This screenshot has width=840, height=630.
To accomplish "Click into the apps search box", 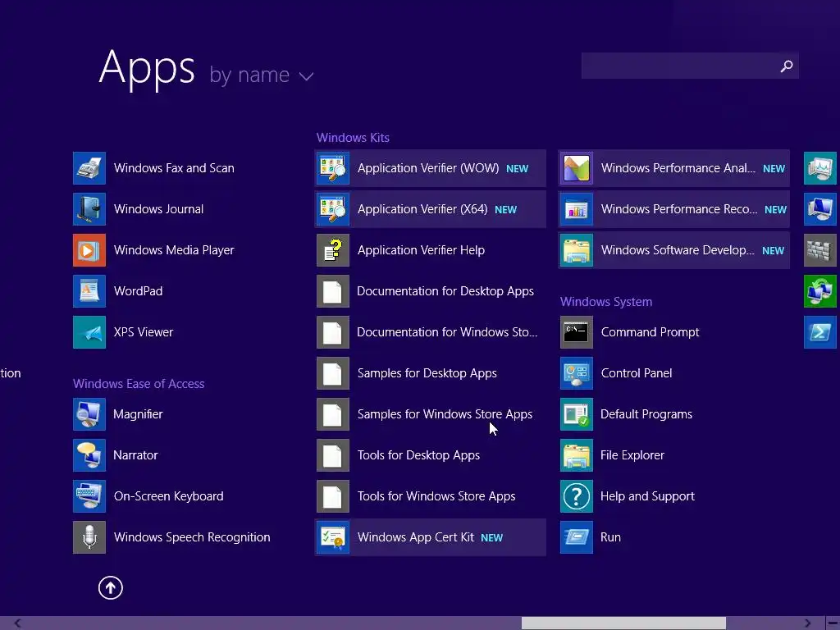I will point(690,66).
